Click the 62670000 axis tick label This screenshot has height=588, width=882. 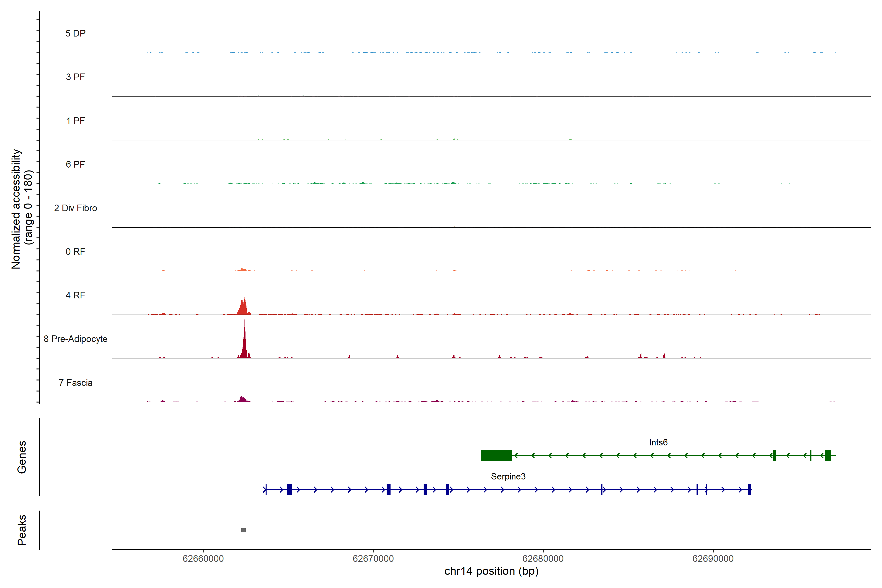coord(373,559)
